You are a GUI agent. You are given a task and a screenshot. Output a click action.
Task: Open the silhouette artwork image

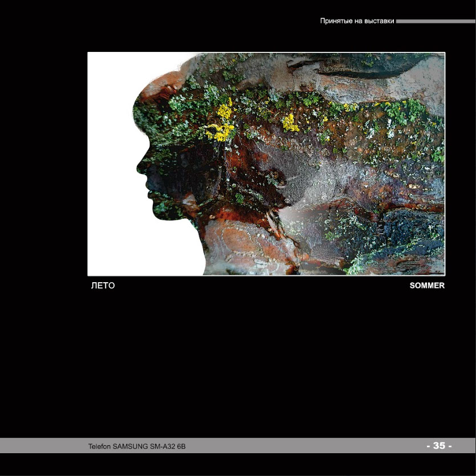266,164
